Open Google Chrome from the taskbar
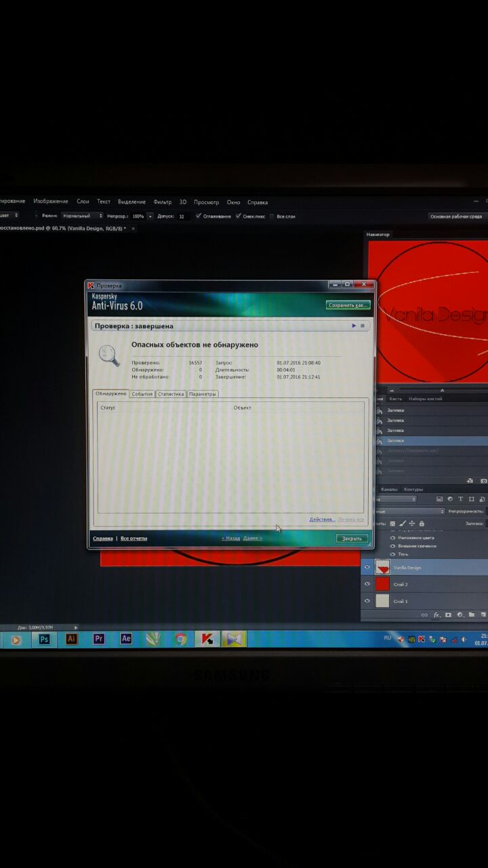This screenshot has width=488, height=868. pos(181,639)
